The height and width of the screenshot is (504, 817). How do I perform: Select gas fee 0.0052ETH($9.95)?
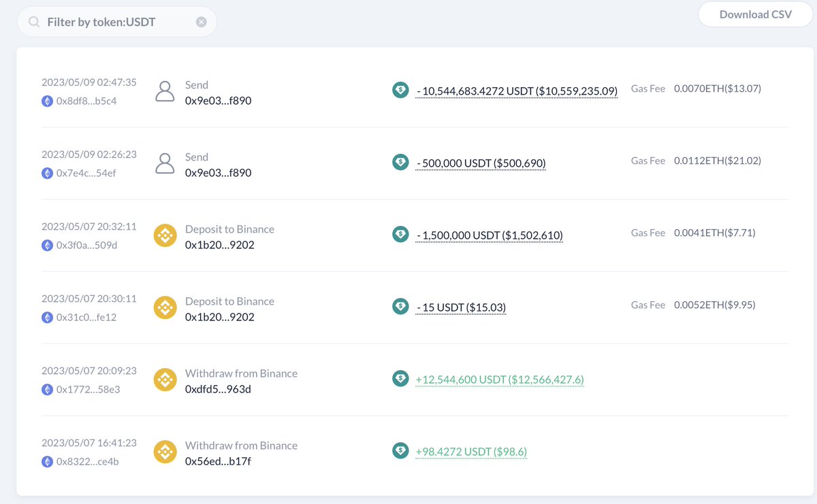click(x=715, y=305)
